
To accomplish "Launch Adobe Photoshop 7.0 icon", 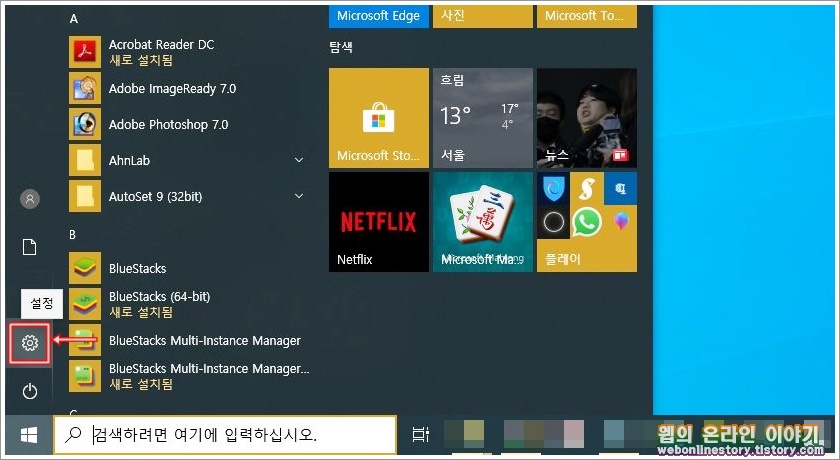I will pos(85,124).
